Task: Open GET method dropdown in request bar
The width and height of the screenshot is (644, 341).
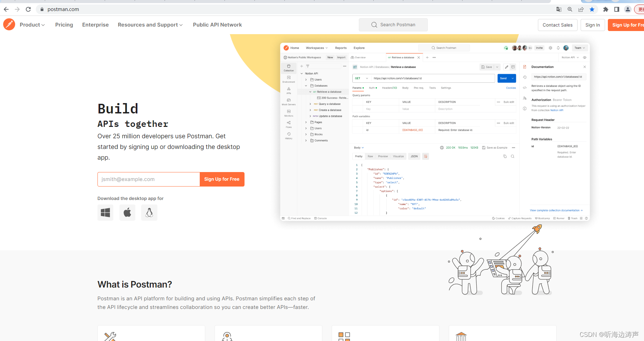Action: click(362, 78)
